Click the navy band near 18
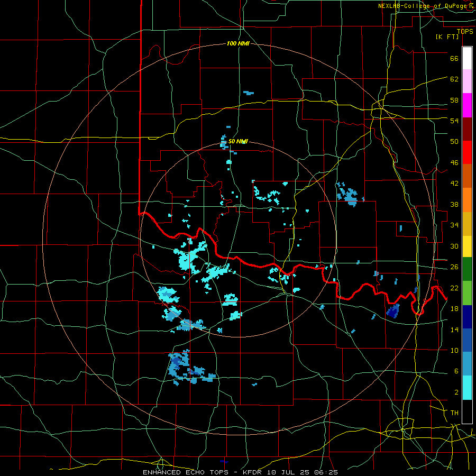This screenshot has height=476, width=476. pos(467,317)
